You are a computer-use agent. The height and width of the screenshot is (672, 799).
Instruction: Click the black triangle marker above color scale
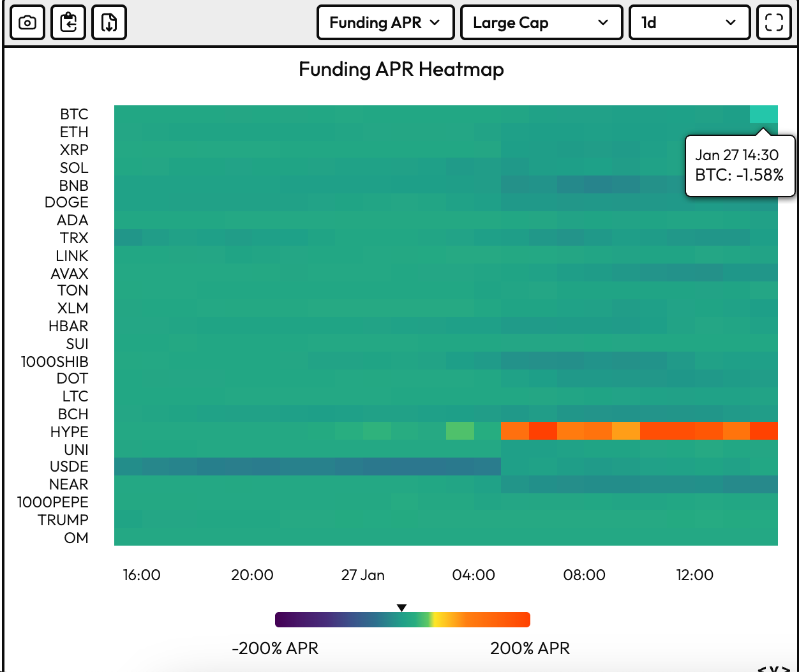pos(401,608)
